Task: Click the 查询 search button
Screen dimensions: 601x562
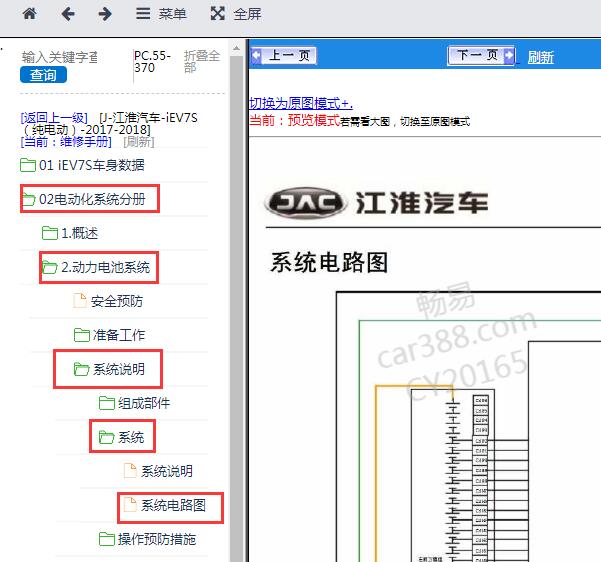Action: [43, 75]
